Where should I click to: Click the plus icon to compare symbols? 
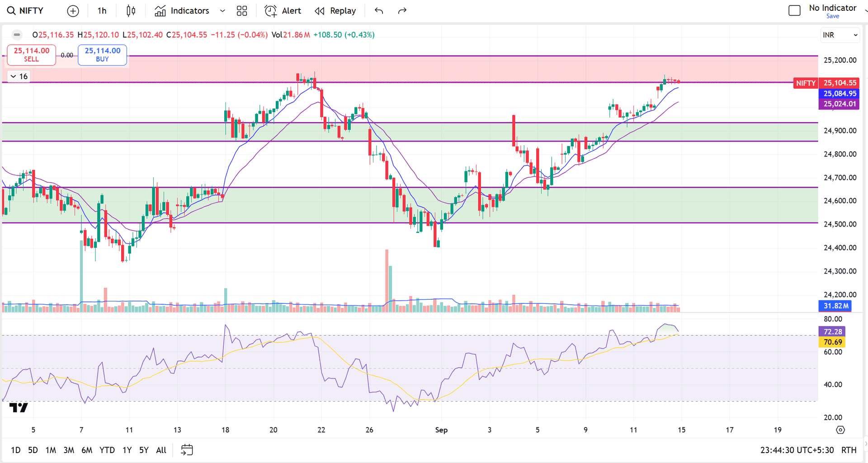73,11
